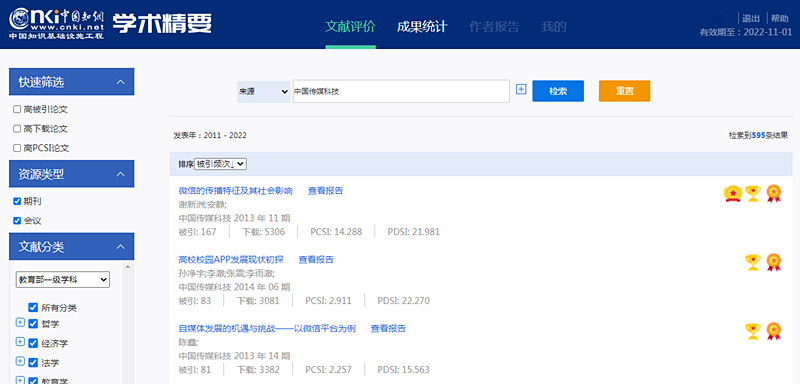Uncheck the 会议 resource type
800x384 pixels.
point(17,221)
